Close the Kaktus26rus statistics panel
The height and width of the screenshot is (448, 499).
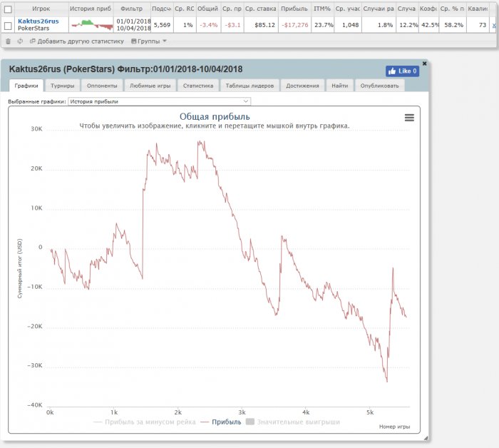(425, 63)
